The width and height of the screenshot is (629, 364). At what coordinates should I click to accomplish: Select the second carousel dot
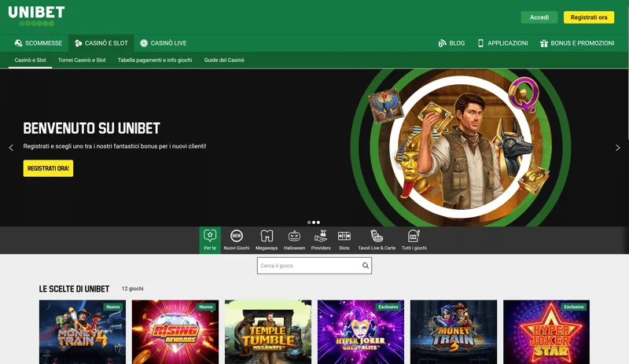click(314, 222)
